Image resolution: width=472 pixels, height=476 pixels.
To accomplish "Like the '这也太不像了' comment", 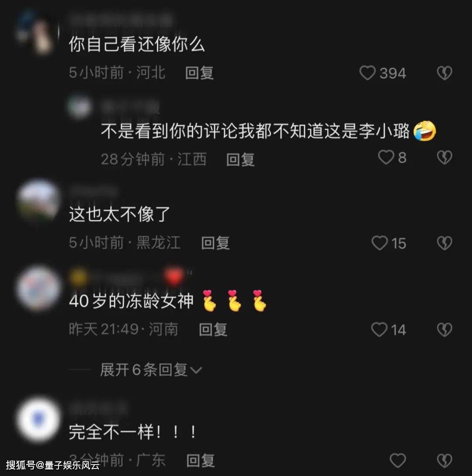I will click(380, 243).
